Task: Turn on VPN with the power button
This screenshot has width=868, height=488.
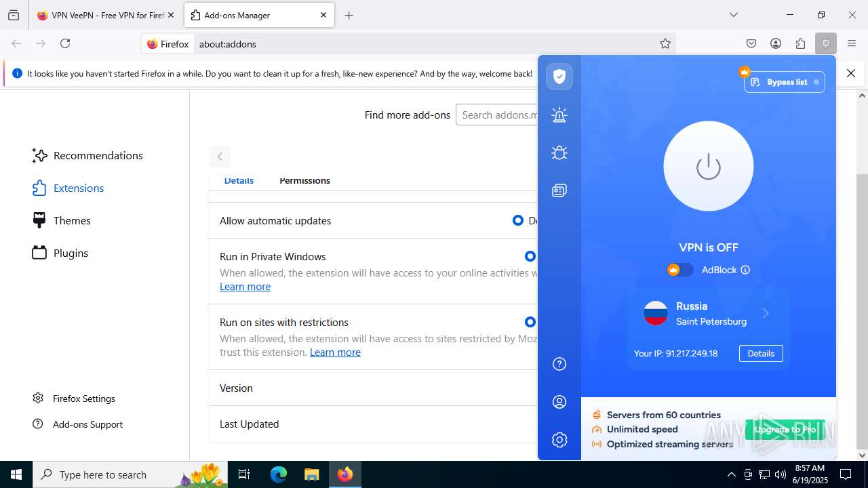Action: (708, 166)
